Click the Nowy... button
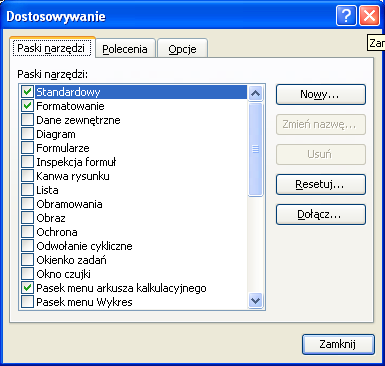The width and height of the screenshot is (385, 366). 321,94
